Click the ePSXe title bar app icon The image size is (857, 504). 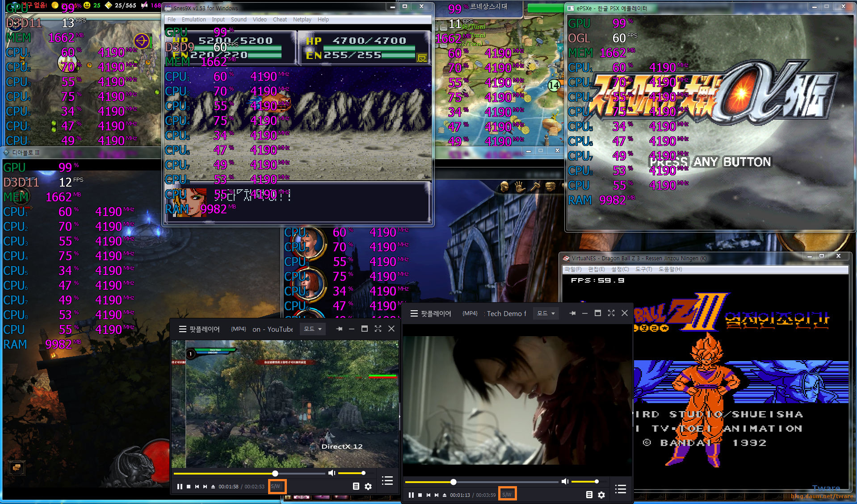tap(571, 8)
